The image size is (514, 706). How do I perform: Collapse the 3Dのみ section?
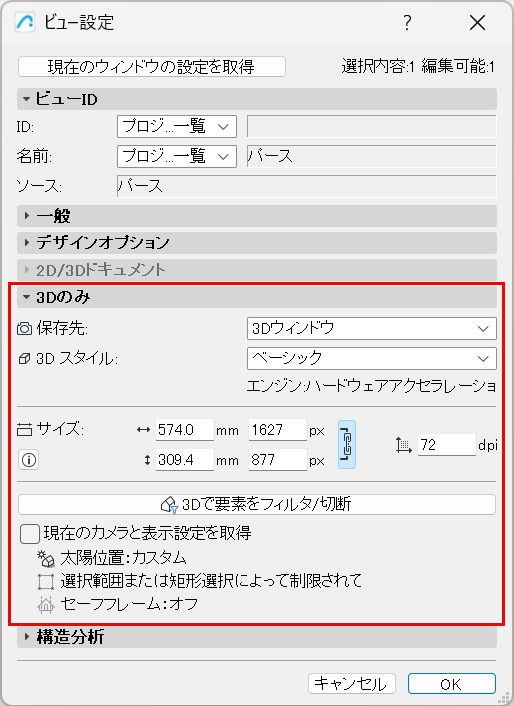[x=257, y=297]
